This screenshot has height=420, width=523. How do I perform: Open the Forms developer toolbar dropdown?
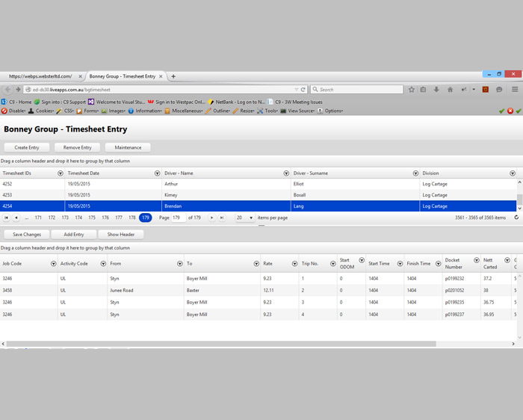(x=91, y=111)
